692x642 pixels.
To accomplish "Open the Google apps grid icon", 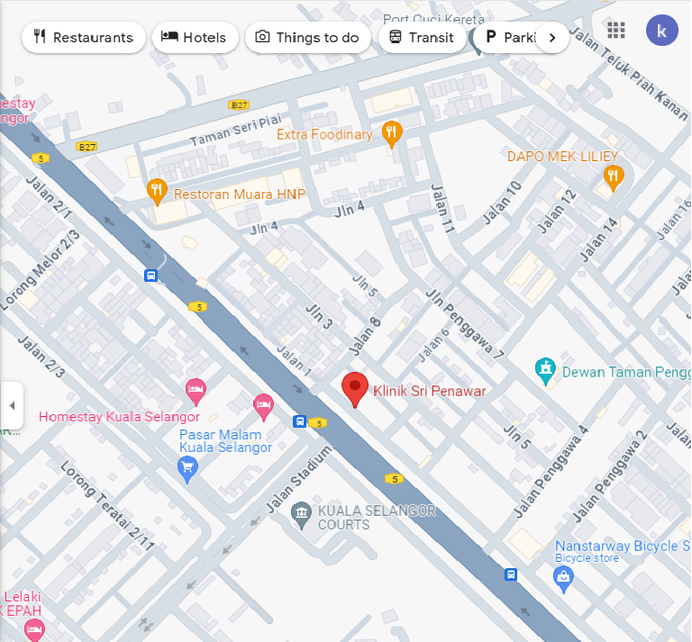I will pyautogui.click(x=616, y=30).
